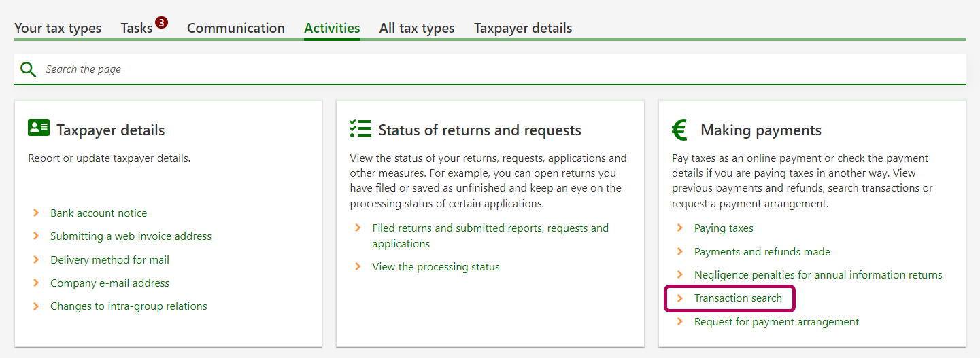
Task: Open Submitting a web invoice address
Action: click(131, 236)
